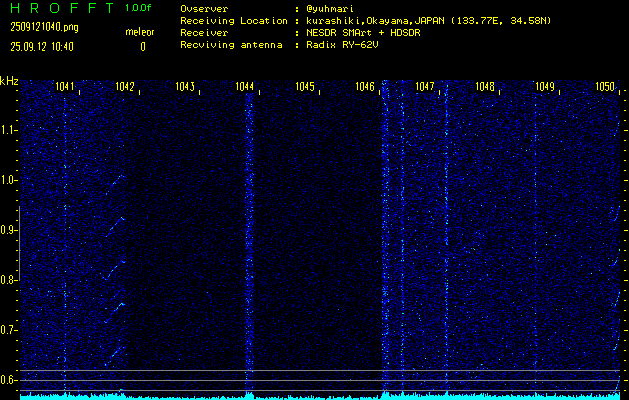The width and height of the screenshot is (629, 400).
Task: Click the 1045 time marker
Action: [x=305, y=87]
